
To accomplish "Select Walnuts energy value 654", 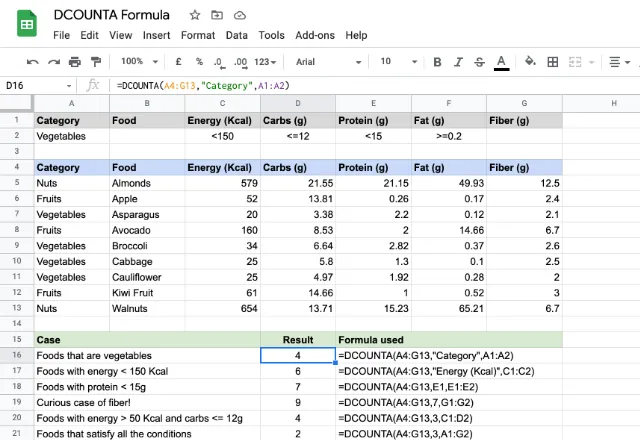I will click(x=222, y=308).
